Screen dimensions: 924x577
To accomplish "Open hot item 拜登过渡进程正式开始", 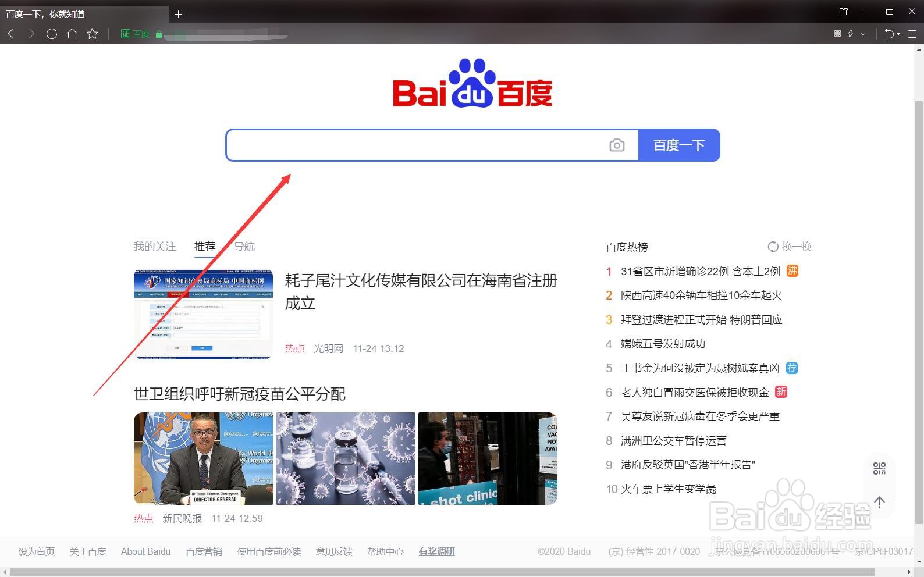I will click(x=702, y=320).
